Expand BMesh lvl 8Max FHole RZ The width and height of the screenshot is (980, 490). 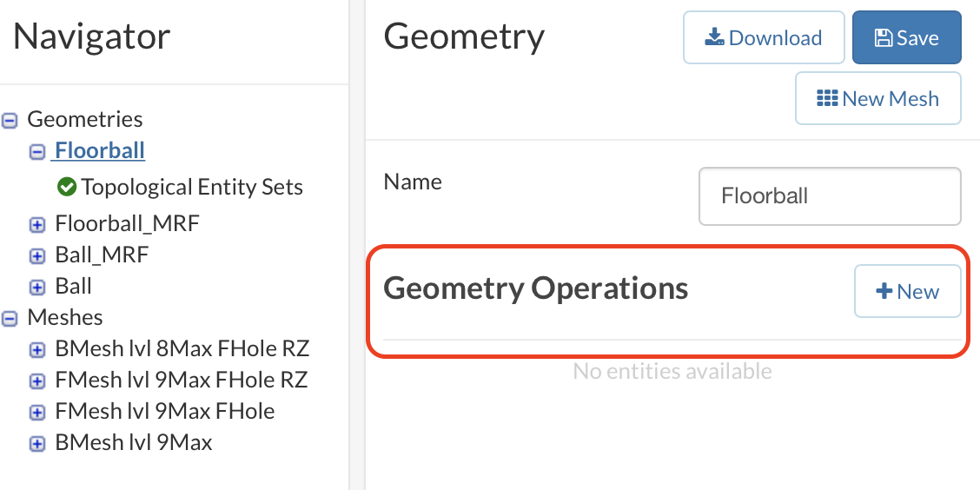point(37,349)
